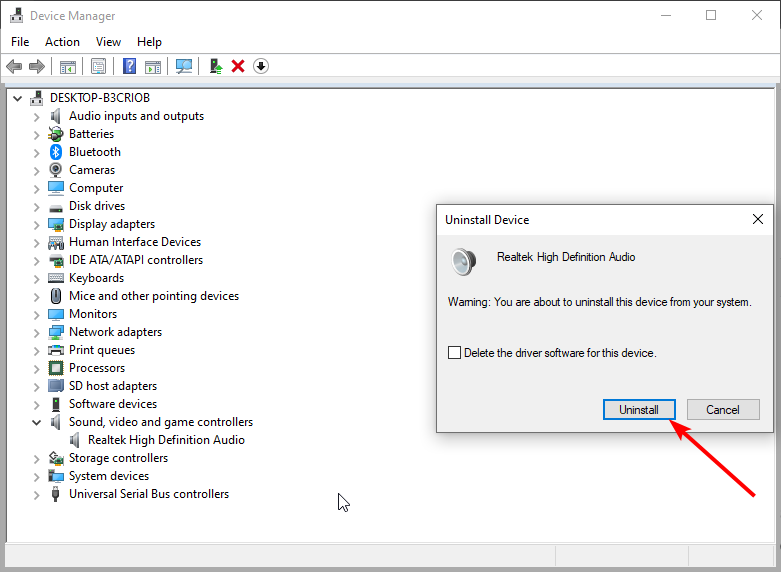Select Audio inputs and outputs label
This screenshot has height=572, width=781.
[x=136, y=116]
